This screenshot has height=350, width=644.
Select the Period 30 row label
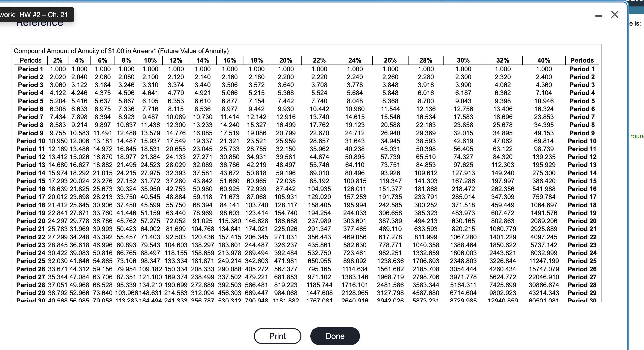pyautogui.click(x=30, y=300)
